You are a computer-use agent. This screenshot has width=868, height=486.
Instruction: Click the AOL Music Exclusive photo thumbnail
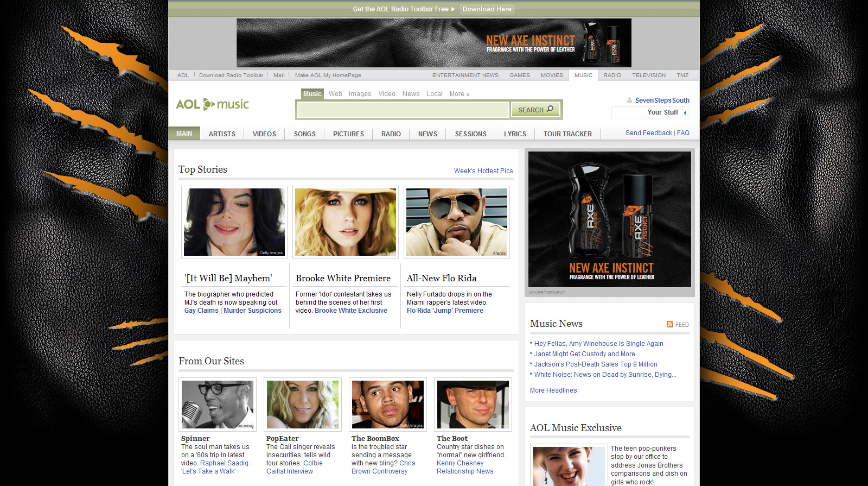click(x=569, y=466)
